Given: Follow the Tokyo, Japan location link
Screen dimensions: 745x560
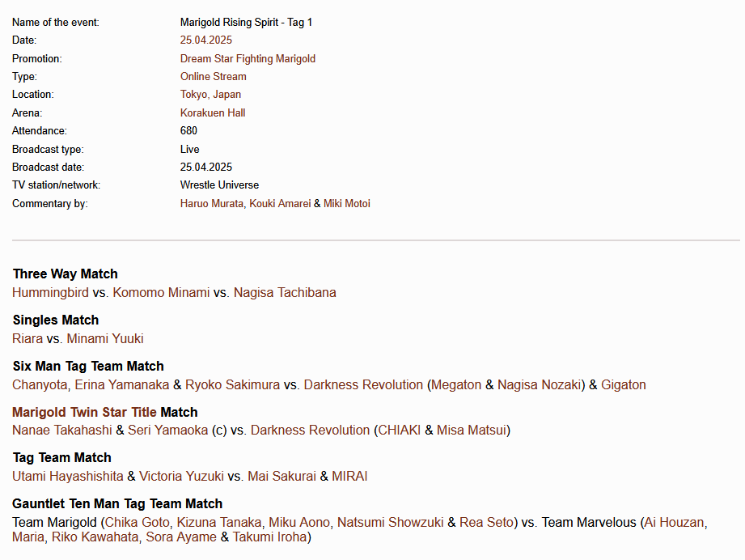Looking at the screenshot, I should [x=210, y=95].
